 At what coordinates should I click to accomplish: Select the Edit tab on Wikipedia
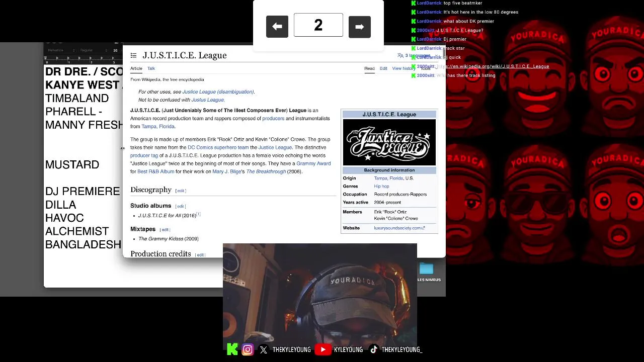pos(383,68)
